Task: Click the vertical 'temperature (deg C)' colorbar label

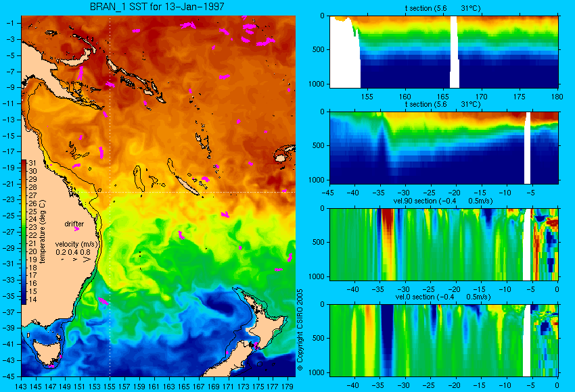Action: point(43,232)
